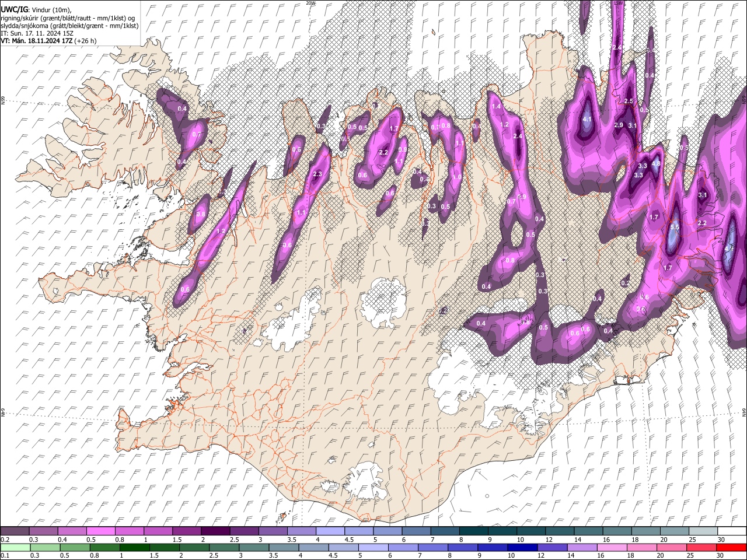Image resolution: width=747 pixels, height=560 pixels.
Task: Click the 2.5 precipitation value on the map
Action: click(x=629, y=101)
